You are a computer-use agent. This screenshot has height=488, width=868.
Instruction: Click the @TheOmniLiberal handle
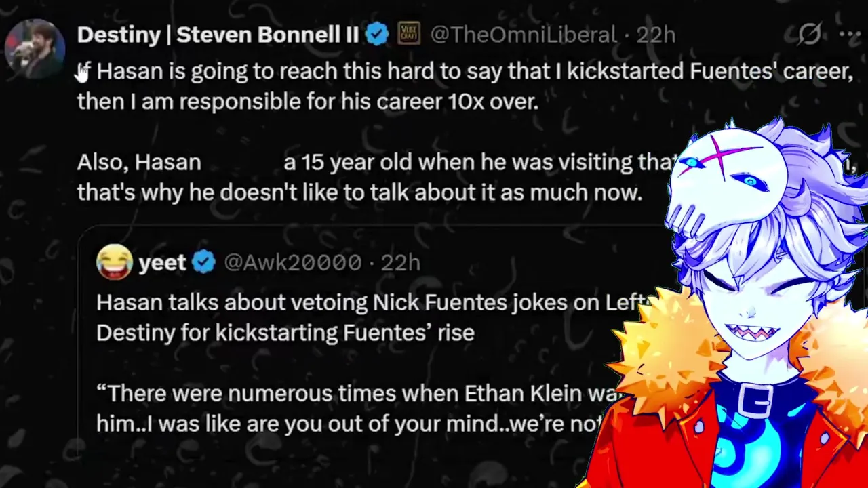524,35
